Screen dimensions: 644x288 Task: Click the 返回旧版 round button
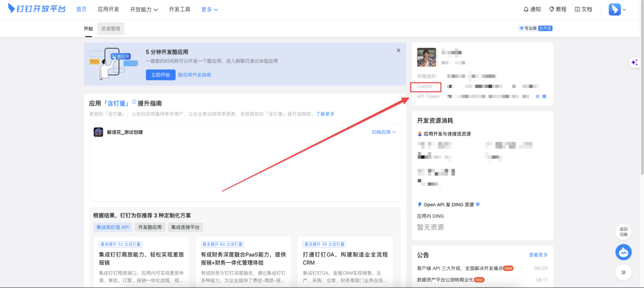coord(623,232)
